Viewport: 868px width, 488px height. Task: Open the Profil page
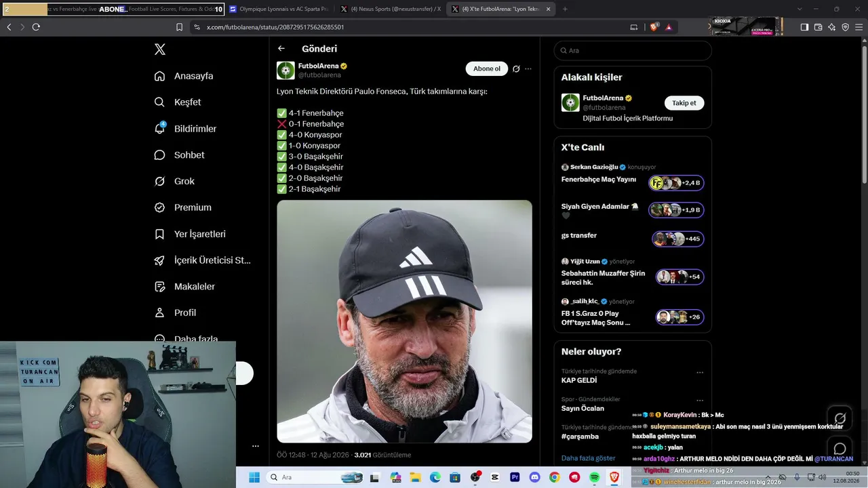(175, 312)
